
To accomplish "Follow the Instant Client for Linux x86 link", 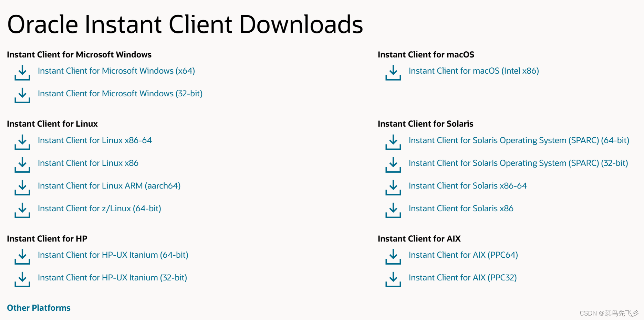I will (x=88, y=163).
